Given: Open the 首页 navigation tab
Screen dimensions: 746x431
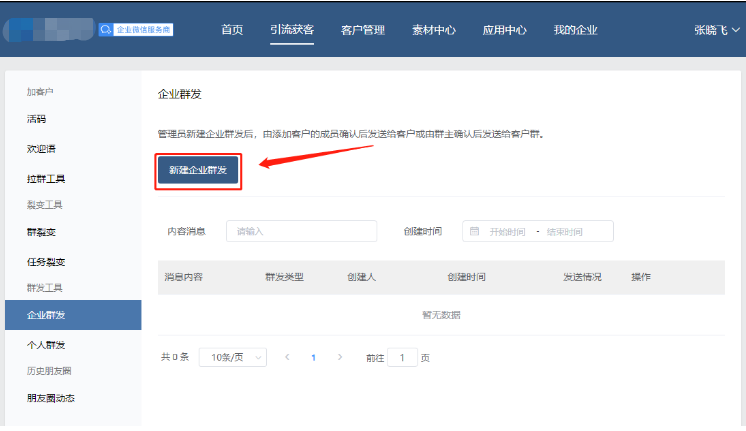Looking at the screenshot, I should point(232,30).
